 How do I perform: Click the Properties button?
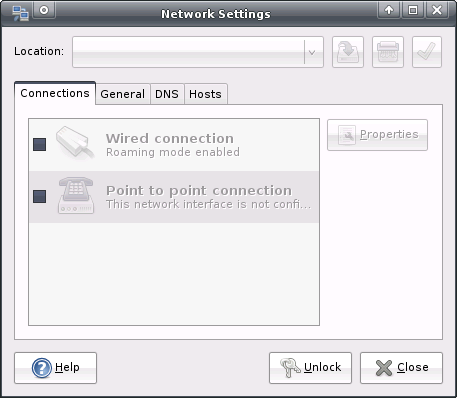377,135
